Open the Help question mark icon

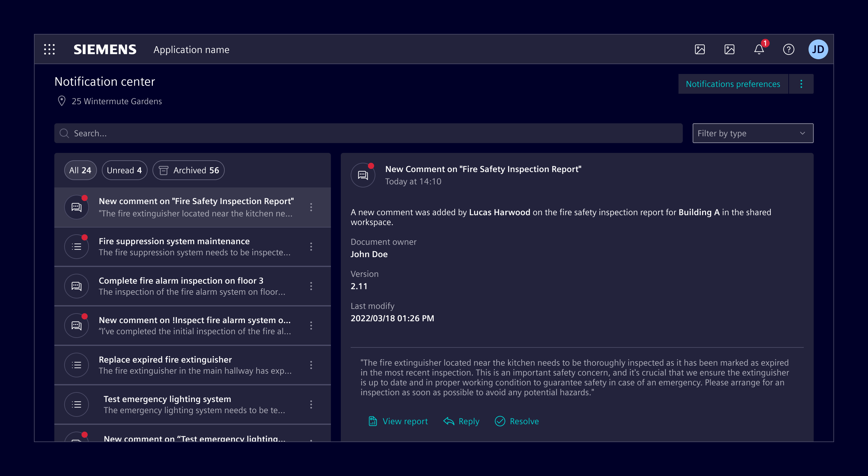[x=788, y=50]
